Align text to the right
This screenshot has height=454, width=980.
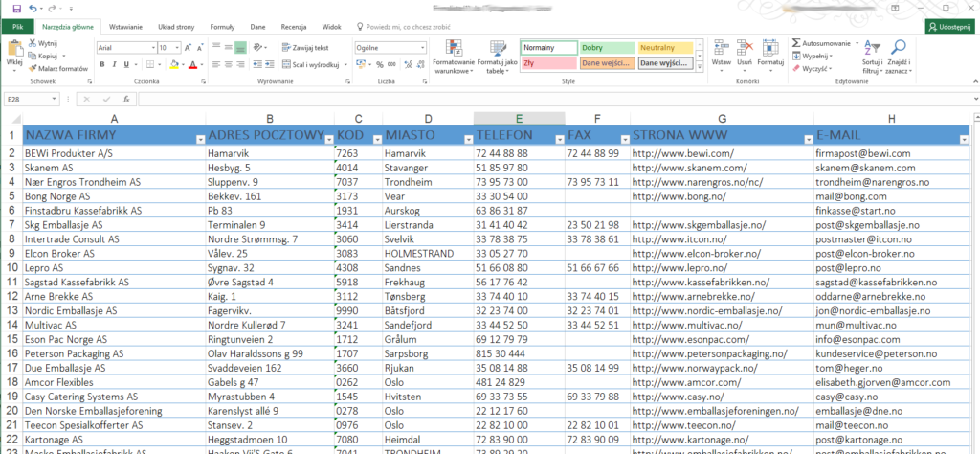click(240, 64)
